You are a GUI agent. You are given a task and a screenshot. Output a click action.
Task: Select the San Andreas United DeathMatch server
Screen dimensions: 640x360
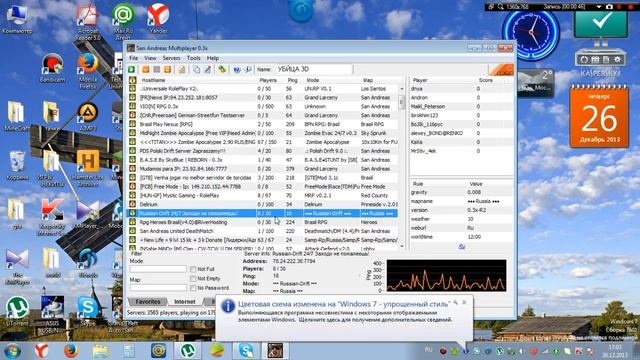coord(263,231)
